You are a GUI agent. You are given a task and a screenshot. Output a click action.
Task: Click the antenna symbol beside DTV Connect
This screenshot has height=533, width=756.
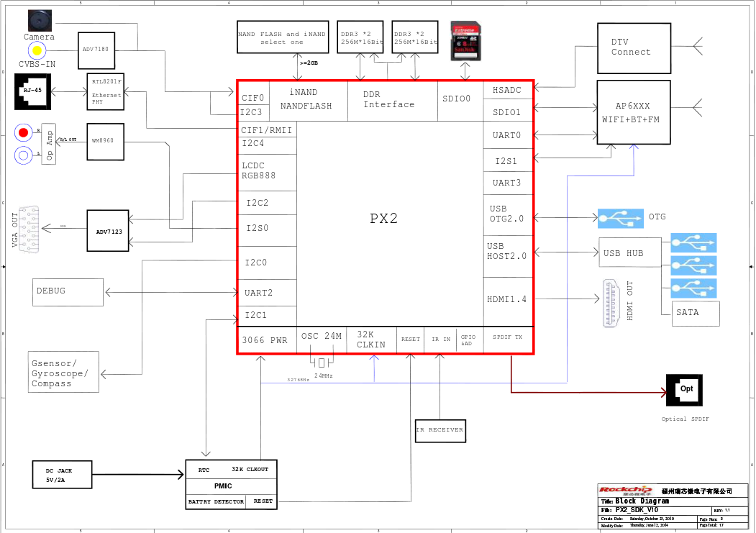coord(698,46)
